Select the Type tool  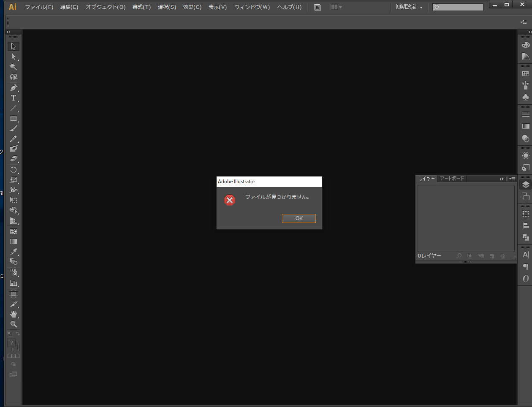pos(14,98)
